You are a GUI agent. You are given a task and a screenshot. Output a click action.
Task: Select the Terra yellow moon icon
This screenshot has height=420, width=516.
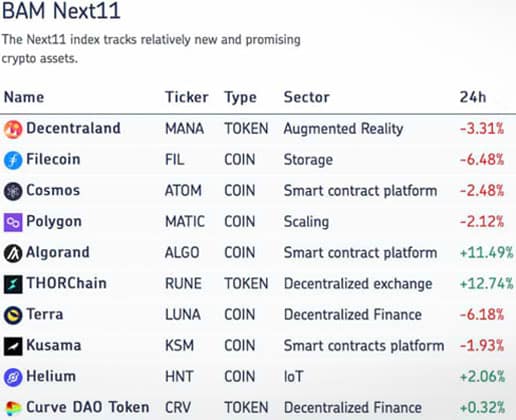pos(13,315)
